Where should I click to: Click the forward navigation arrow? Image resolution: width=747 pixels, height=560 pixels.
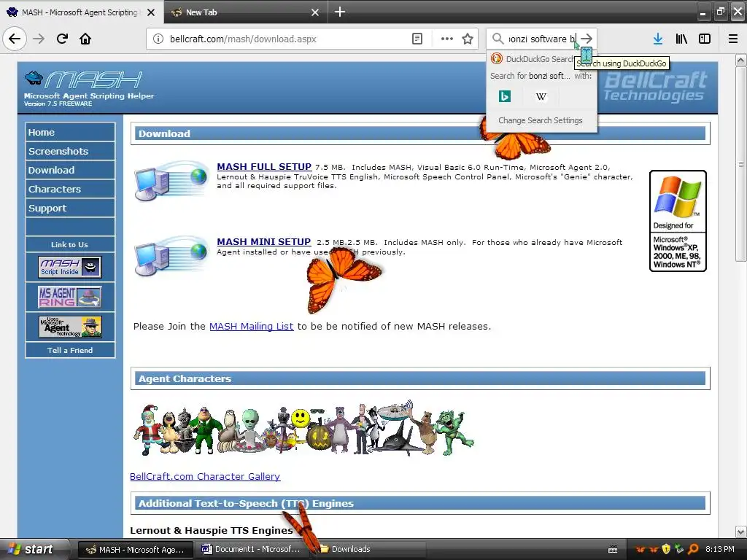click(x=39, y=39)
